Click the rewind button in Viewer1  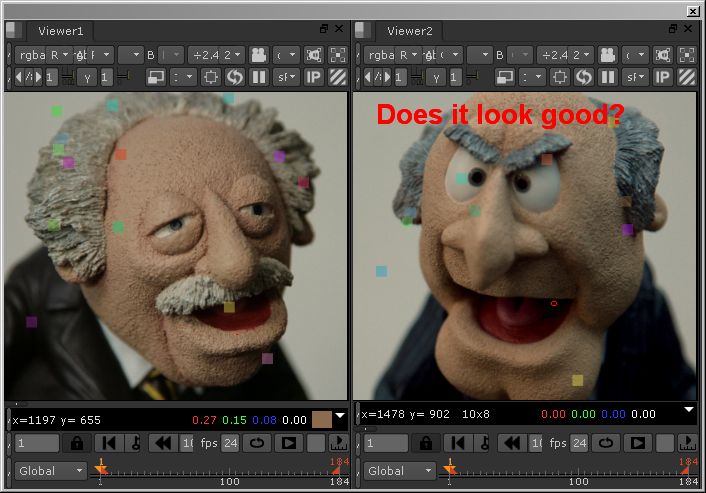[x=163, y=443]
